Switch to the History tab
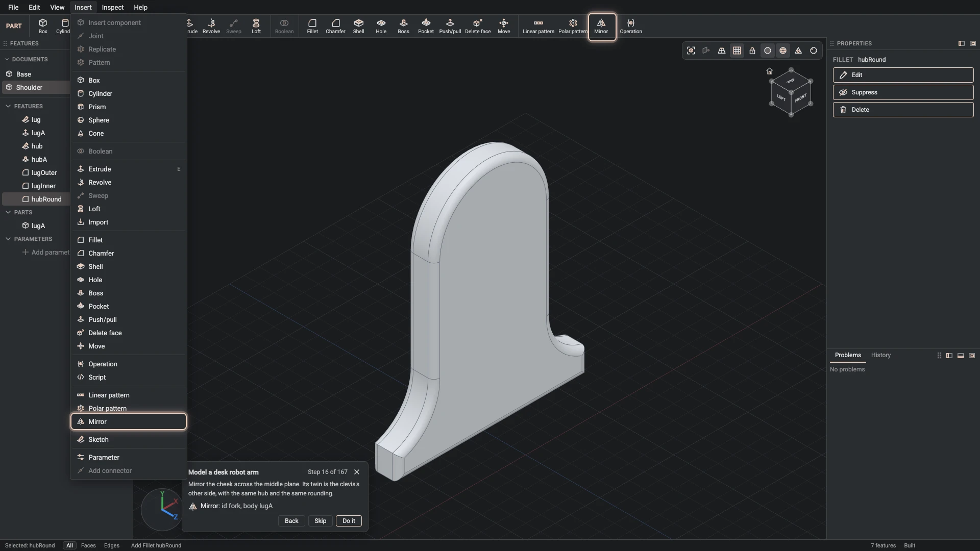 [880, 355]
